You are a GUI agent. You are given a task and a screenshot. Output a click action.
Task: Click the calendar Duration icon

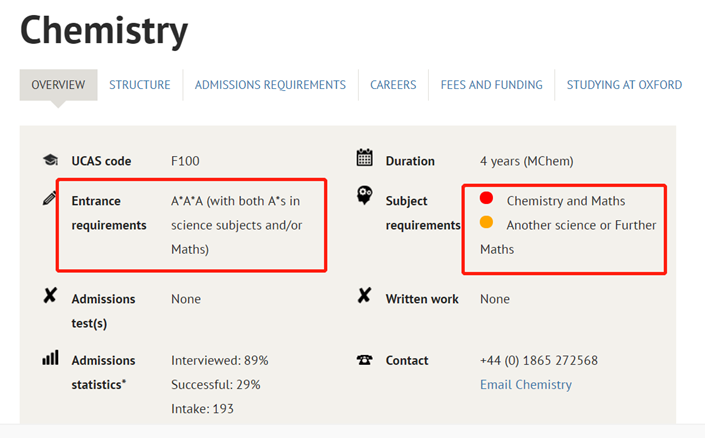pyautogui.click(x=365, y=158)
